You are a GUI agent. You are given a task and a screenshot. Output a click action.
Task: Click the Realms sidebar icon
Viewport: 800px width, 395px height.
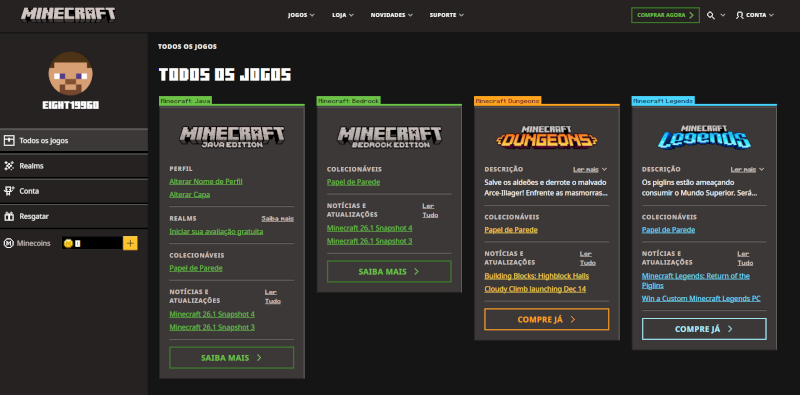click(x=9, y=166)
